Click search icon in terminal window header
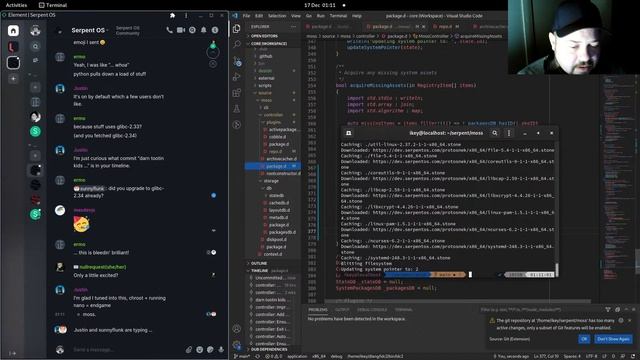 coord(495,133)
